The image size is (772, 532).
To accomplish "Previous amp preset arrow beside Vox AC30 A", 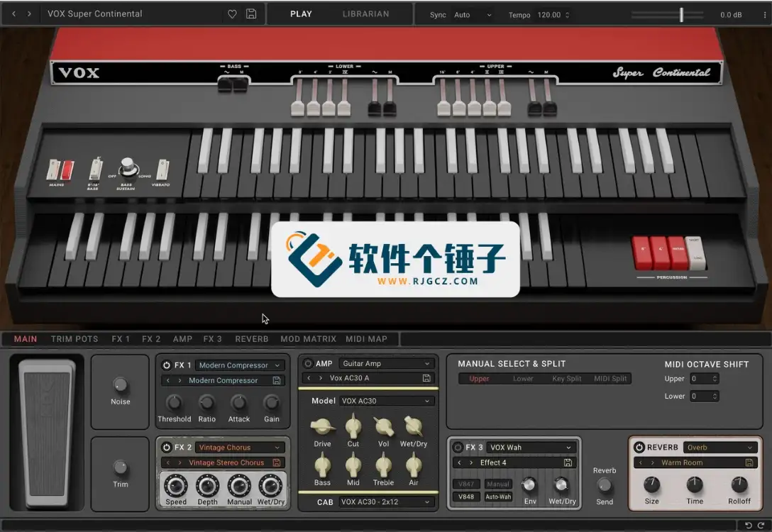I will click(309, 378).
